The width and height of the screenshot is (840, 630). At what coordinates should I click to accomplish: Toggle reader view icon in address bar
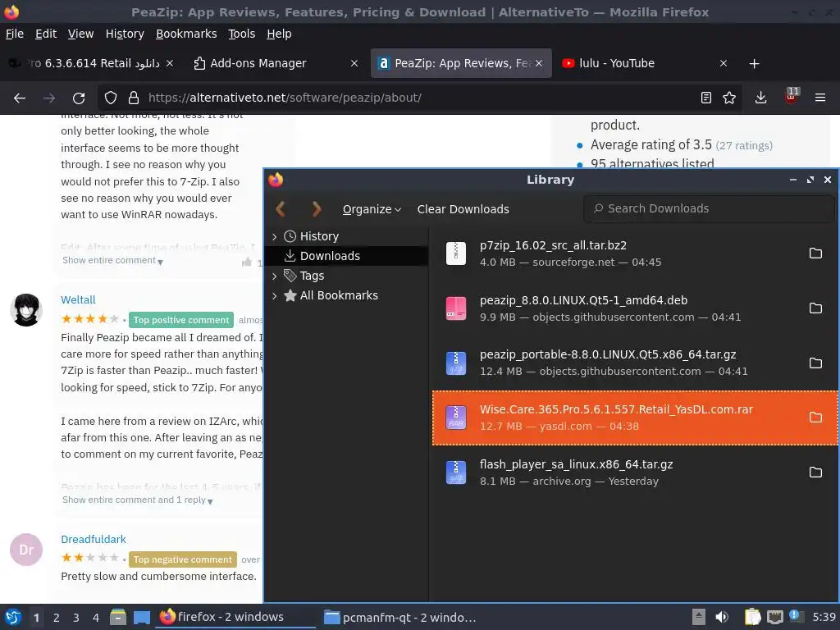(x=706, y=98)
